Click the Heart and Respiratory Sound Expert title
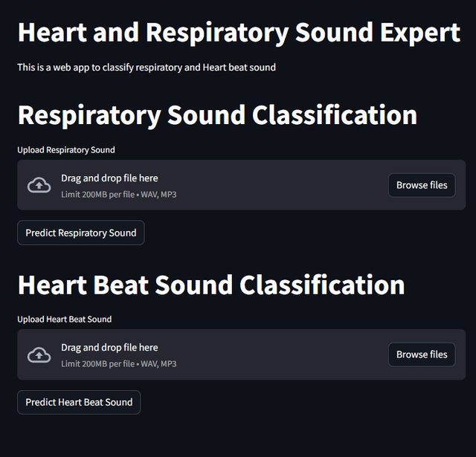This screenshot has width=476, height=457. click(239, 33)
